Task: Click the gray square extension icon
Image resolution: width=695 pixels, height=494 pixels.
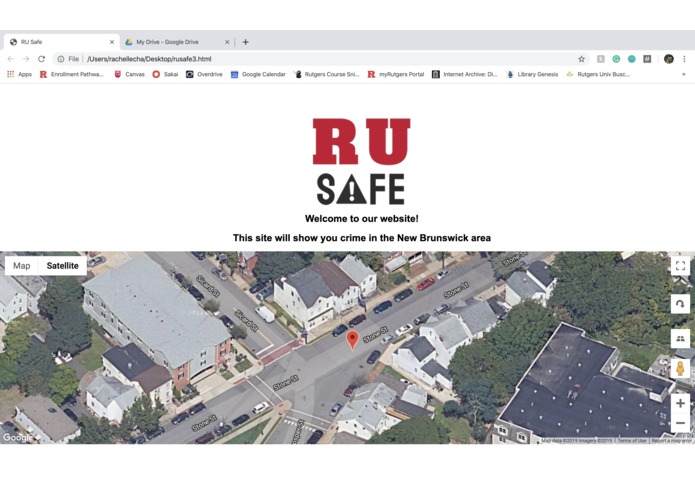Action: pyautogui.click(x=601, y=59)
